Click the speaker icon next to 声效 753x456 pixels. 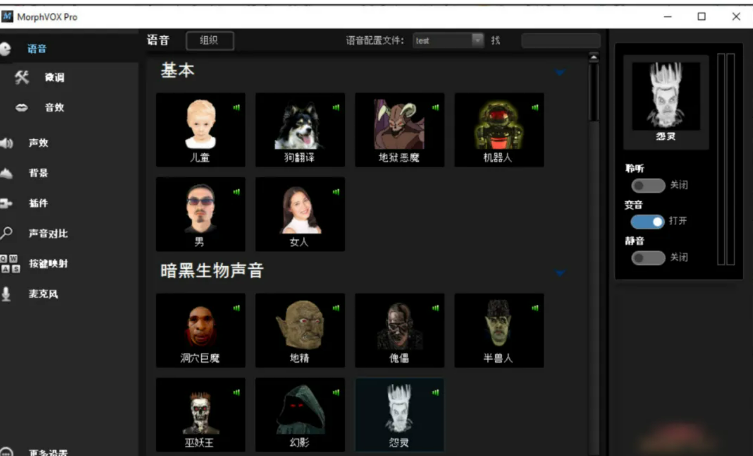pos(6,143)
